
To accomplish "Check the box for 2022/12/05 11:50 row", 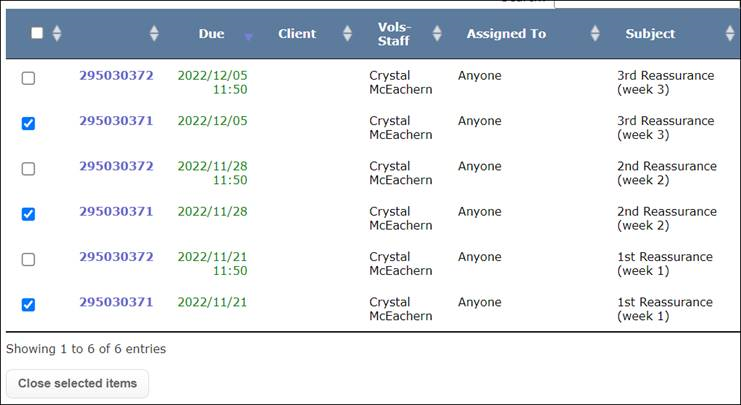I will coord(28,78).
